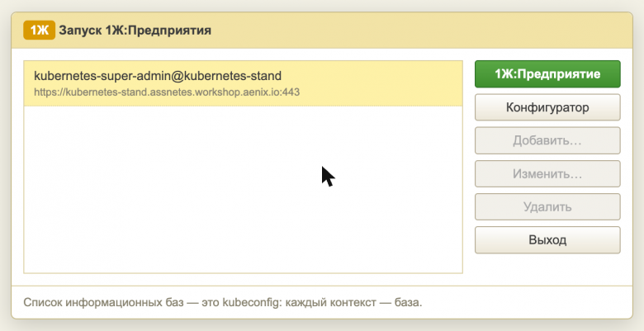Click the kubeconfig hint text in the footer

click(223, 303)
